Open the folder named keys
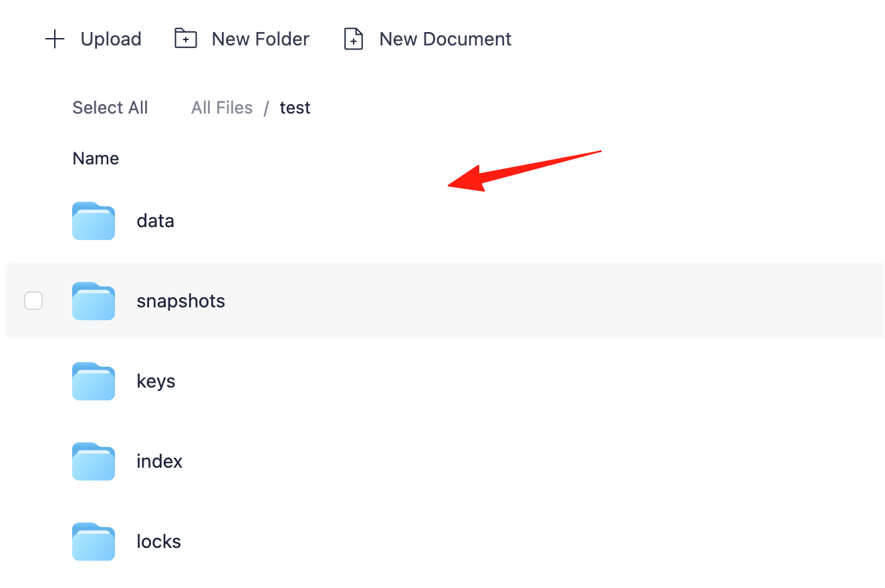Viewport: 885px width, 588px height. (x=156, y=382)
